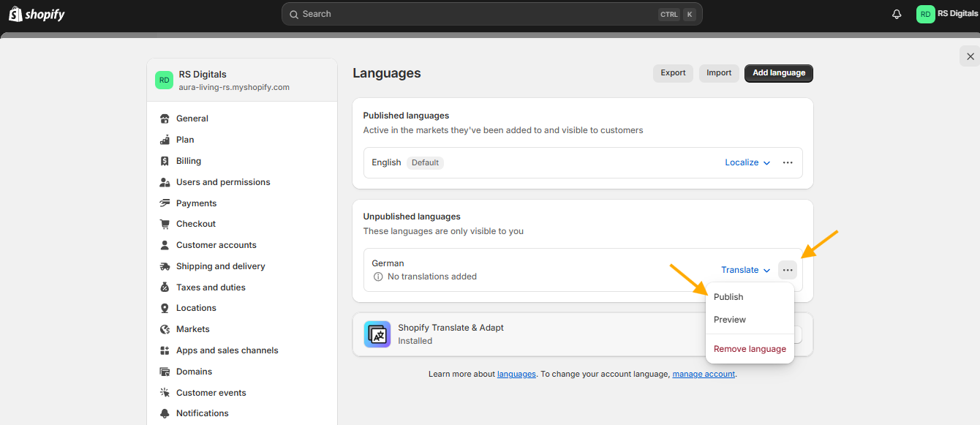Click the Add language button
Viewport: 980px width, 425px height.
point(779,73)
